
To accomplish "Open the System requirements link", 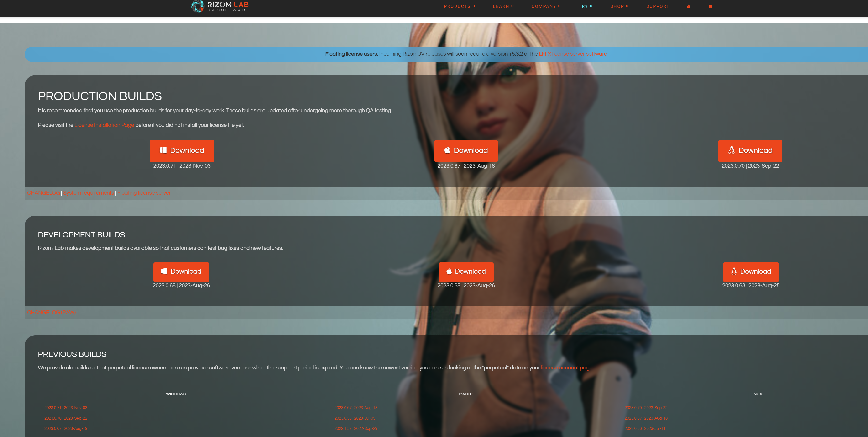I will pyautogui.click(x=89, y=193).
